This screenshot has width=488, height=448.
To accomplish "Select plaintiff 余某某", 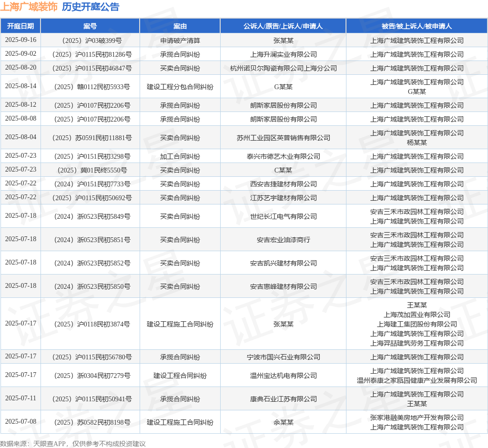I will [283, 422].
